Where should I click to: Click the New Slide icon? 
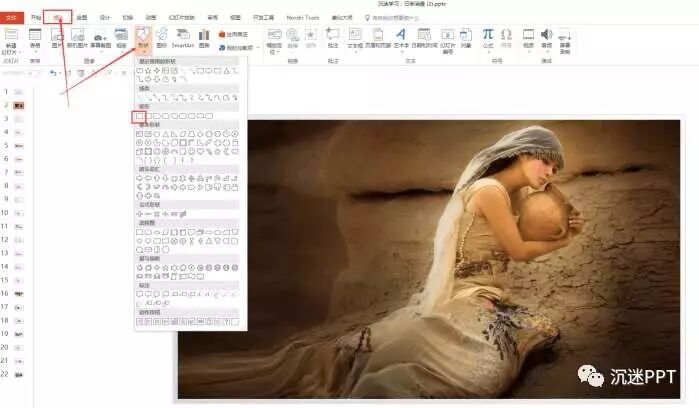tap(11, 34)
